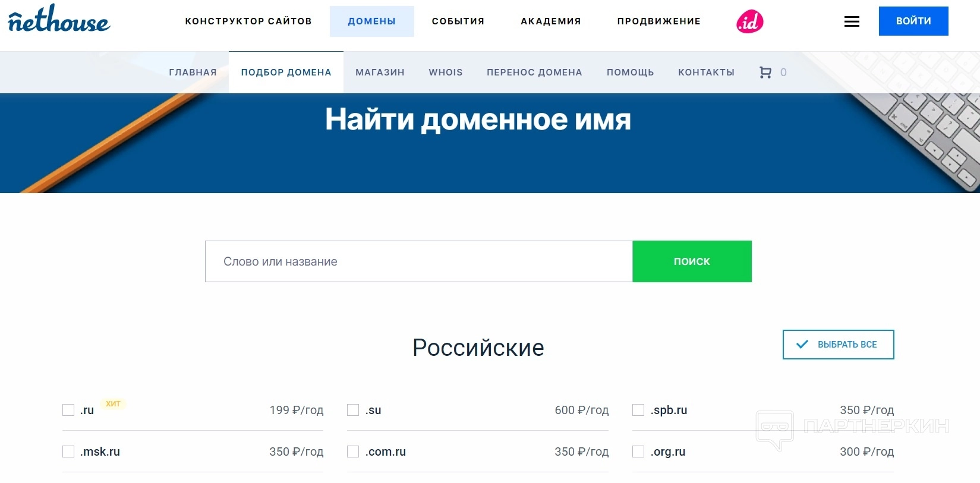The height and width of the screenshot is (483, 980).
Task: Open the Академия menu item
Action: [551, 21]
